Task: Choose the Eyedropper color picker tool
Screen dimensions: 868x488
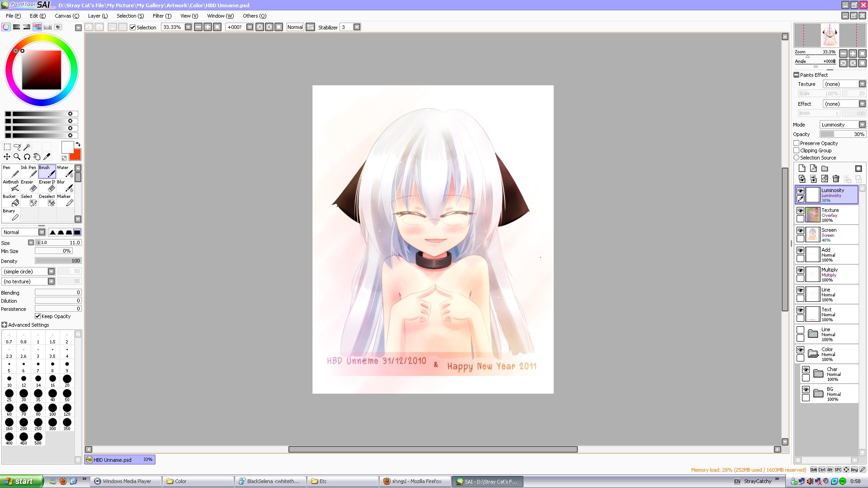Action: pos(47,157)
